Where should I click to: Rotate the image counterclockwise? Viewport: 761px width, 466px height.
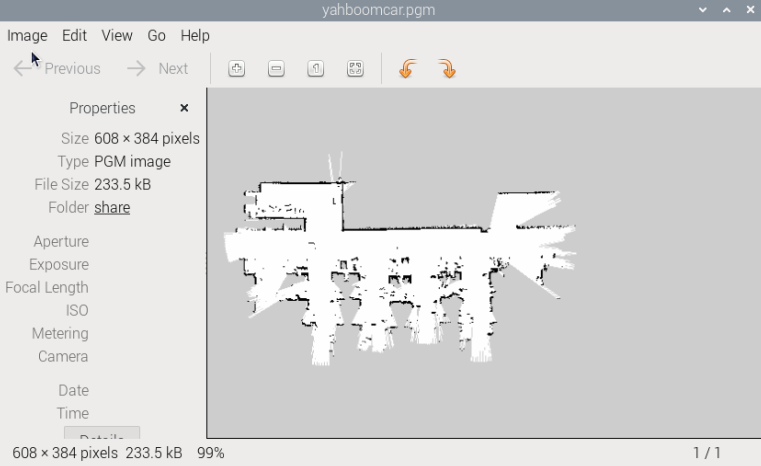[x=406, y=69]
